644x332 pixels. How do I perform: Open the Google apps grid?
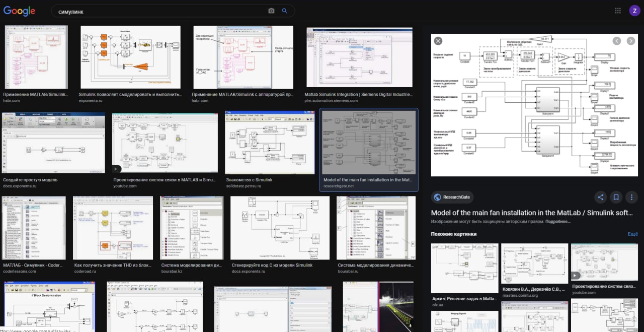pyautogui.click(x=618, y=11)
